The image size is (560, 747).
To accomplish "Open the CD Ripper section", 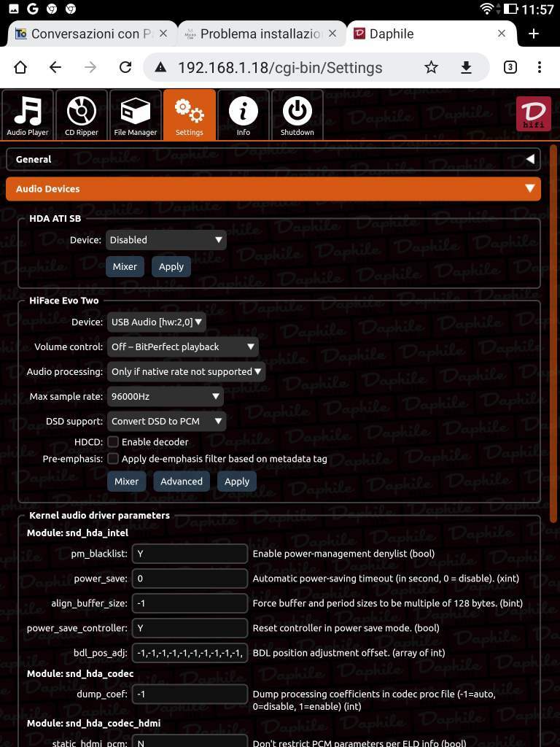I will click(x=82, y=115).
